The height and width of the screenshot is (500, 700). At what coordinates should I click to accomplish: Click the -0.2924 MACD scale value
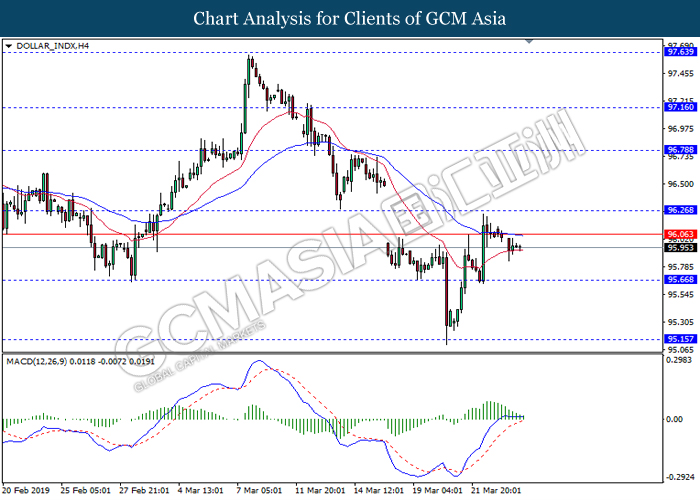680,477
